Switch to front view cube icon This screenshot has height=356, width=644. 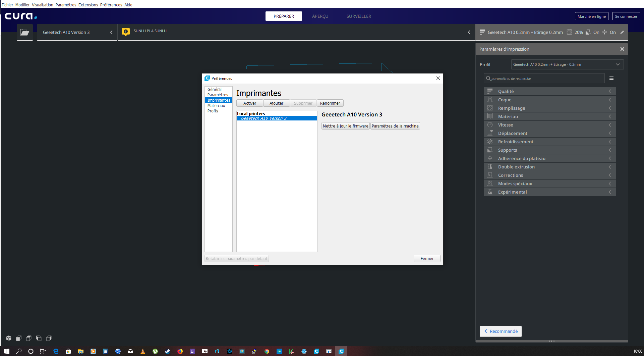tap(19, 338)
